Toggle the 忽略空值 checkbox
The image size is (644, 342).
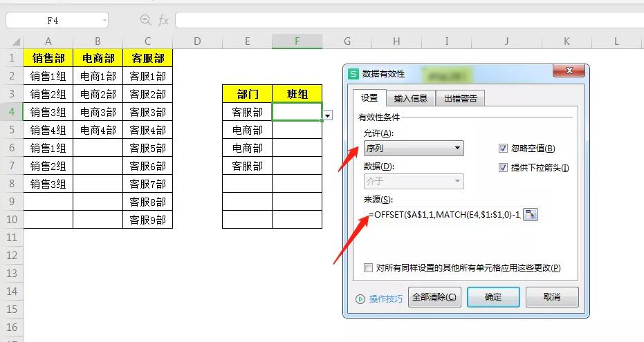(x=503, y=148)
